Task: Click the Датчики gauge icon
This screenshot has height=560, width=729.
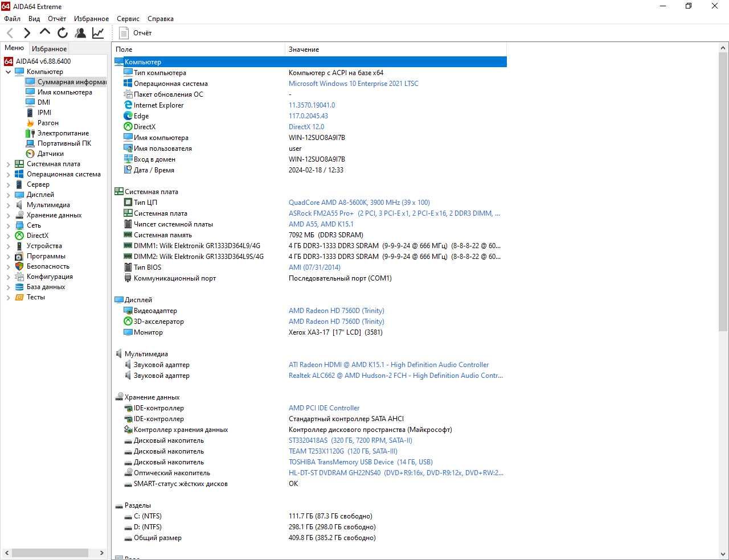Action: point(30,154)
